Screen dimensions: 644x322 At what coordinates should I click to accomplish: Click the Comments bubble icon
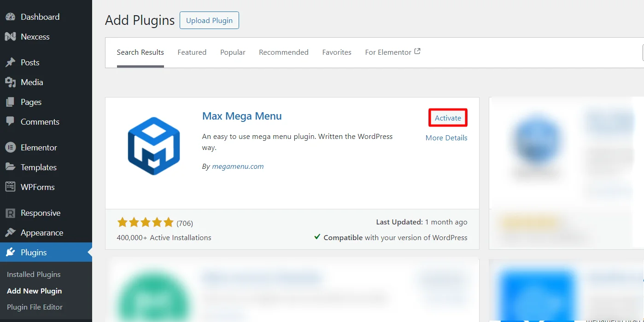(x=10, y=122)
